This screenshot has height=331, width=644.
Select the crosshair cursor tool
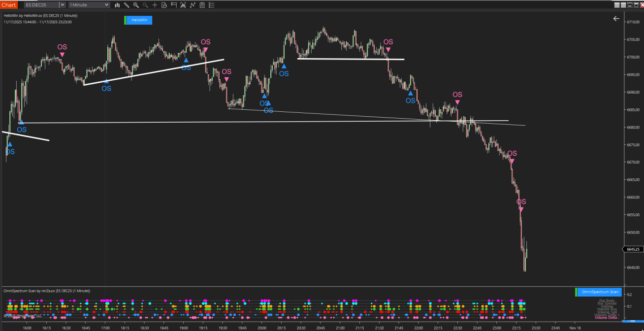pyautogui.click(x=155, y=5)
